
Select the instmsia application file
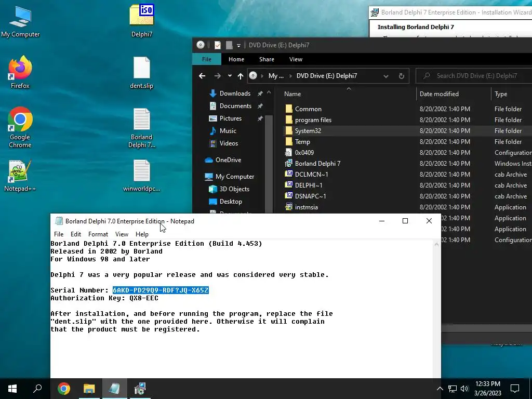[x=307, y=207]
